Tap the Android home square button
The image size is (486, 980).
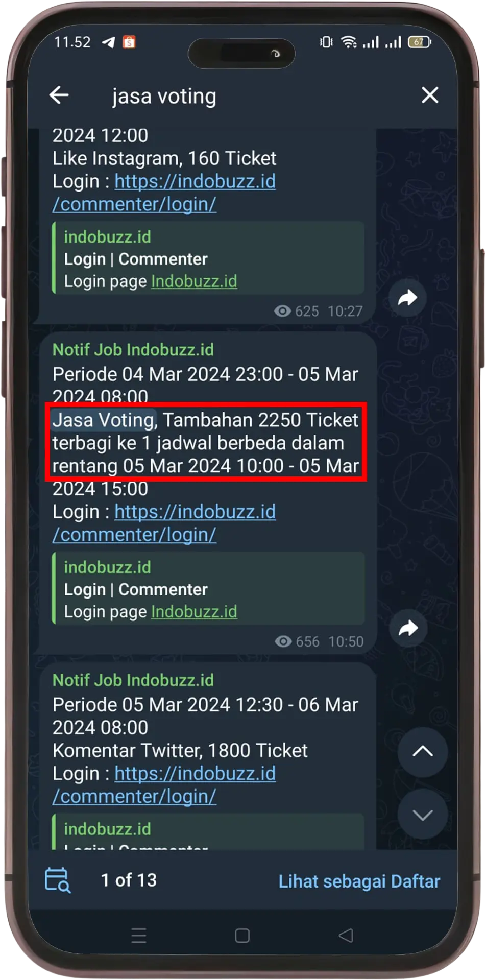click(x=242, y=935)
